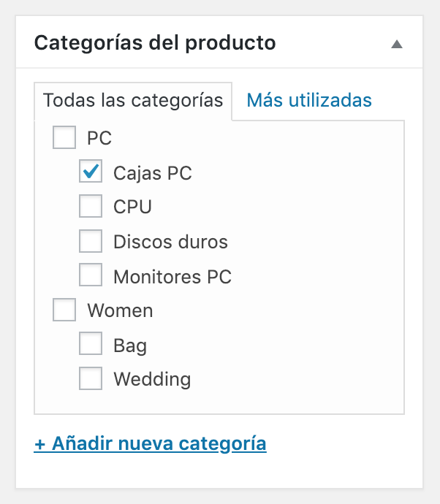Enable the CPU category checkbox
This screenshot has width=440, height=504.
point(91,207)
